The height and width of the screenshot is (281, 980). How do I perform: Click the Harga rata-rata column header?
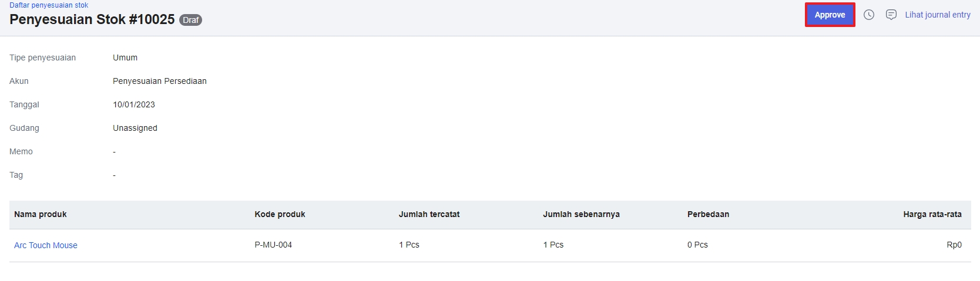[932, 215]
